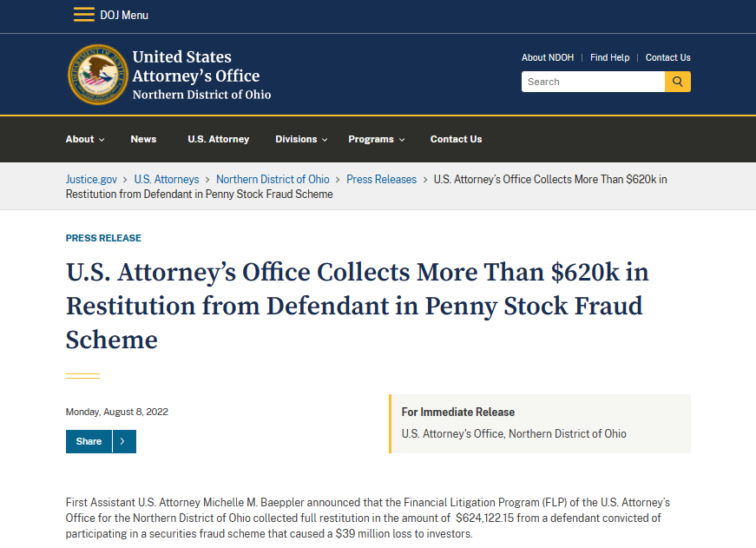Open U.S. Attorneys breadcrumb link
This screenshot has width=756, height=548.
[166, 179]
